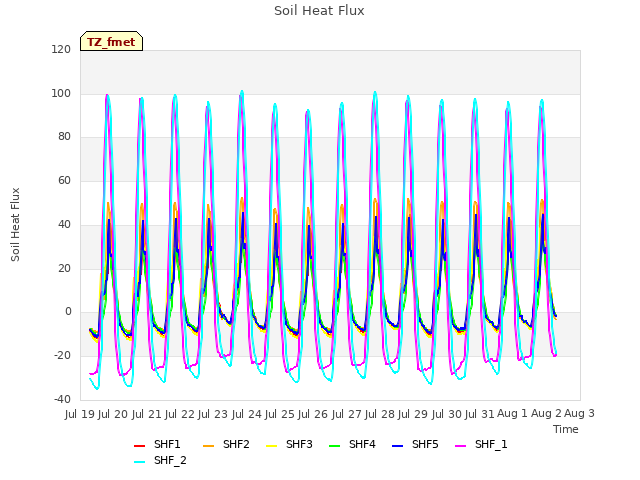Click the Jul 25 x-axis date label

point(280,414)
